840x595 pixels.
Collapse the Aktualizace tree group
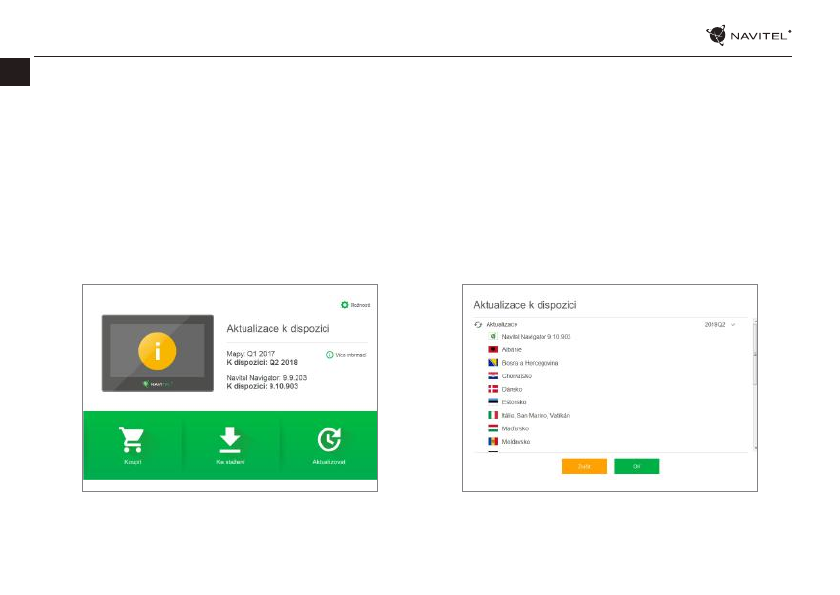point(501,325)
